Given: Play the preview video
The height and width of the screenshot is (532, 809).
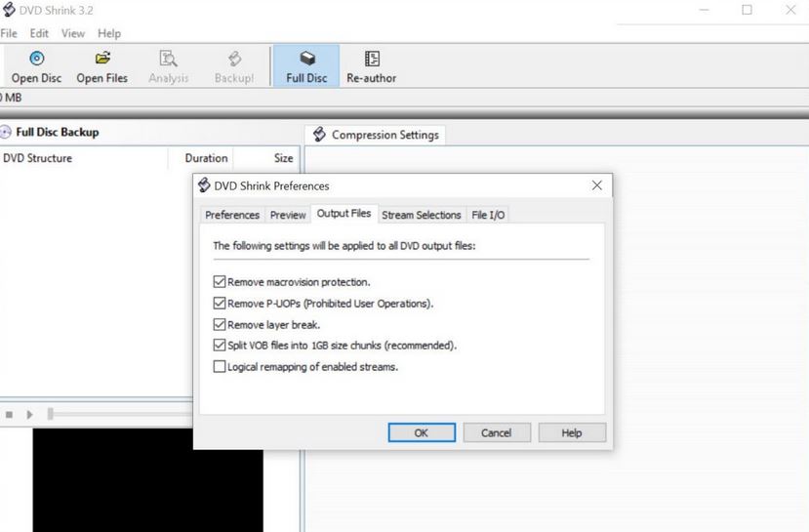Looking at the screenshot, I should coord(30,414).
